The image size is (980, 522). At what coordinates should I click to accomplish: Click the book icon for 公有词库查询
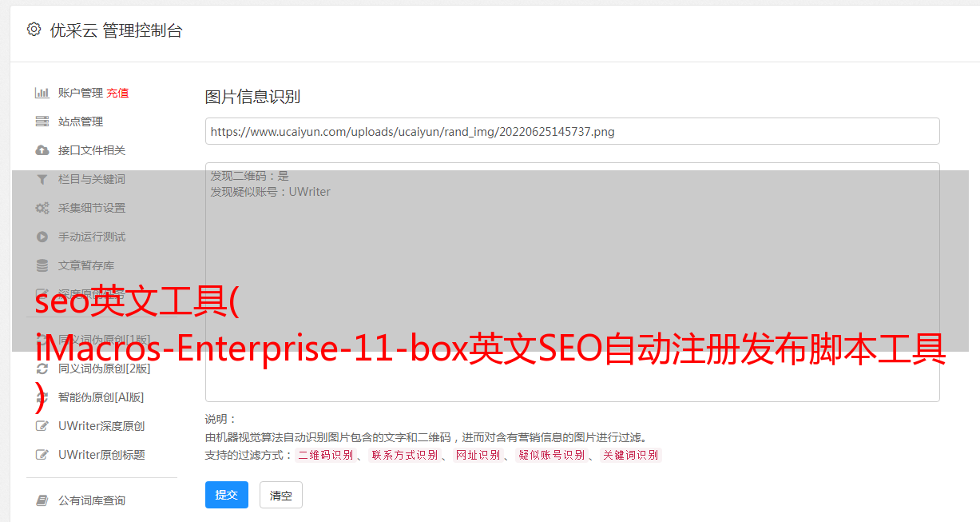pyautogui.click(x=42, y=500)
